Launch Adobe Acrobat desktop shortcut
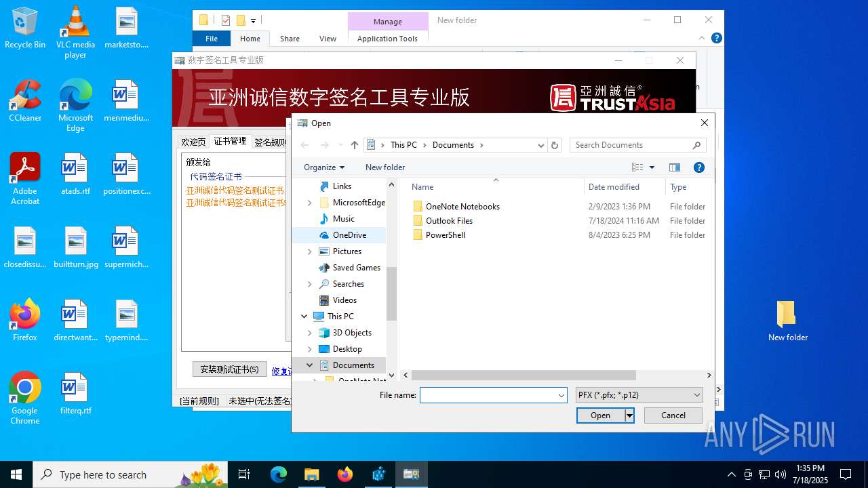 point(25,179)
